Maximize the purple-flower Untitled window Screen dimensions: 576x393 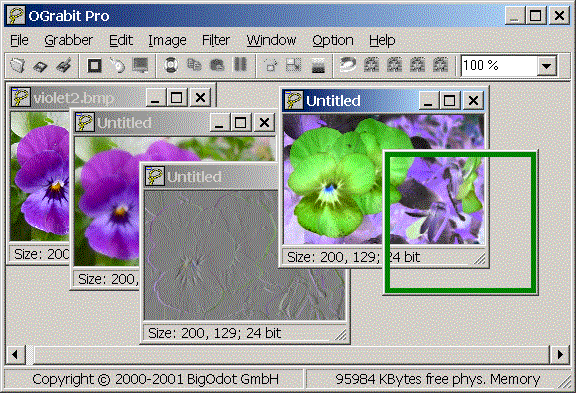[241, 123]
